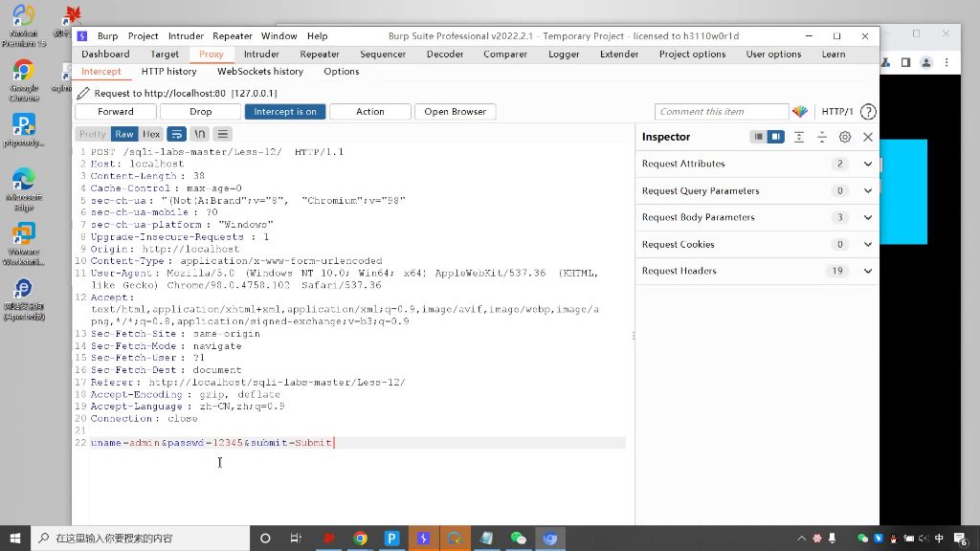Viewport: 980px width, 551px height.
Task: Click the HTTP/1 protocol label
Action: point(836,112)
